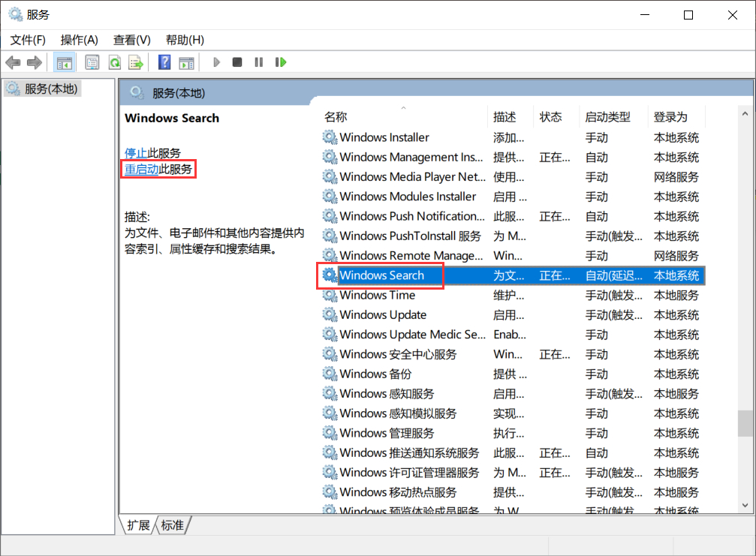The height and width of the screenshot is (556, 756).
Task: Select Windows Remote Manage... service
Action: [x=411, y=256]
